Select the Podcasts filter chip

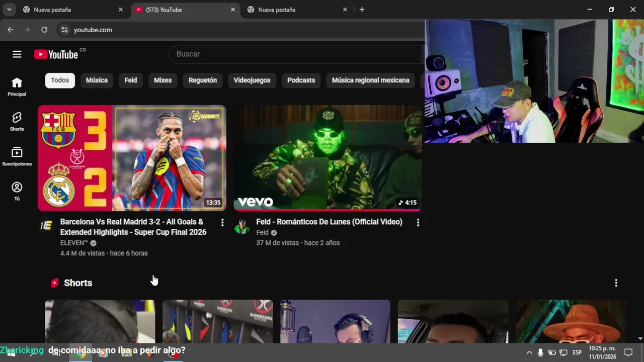301,80
